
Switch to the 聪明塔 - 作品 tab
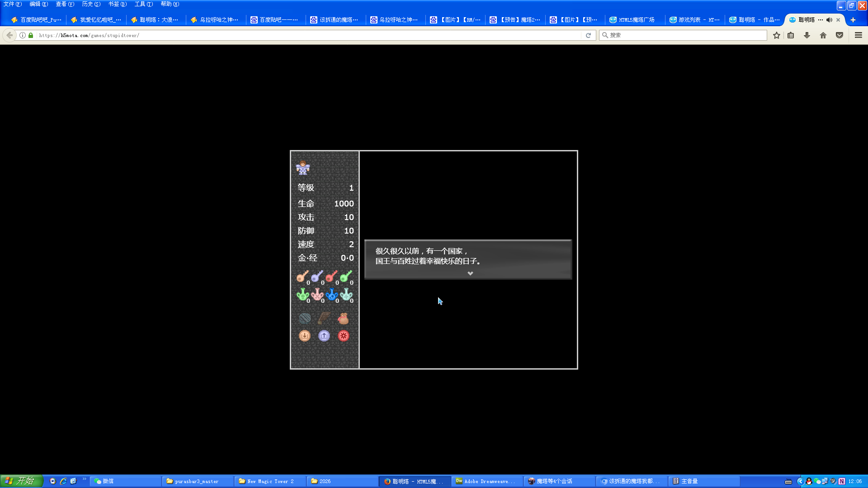click(x=754, y=20)
